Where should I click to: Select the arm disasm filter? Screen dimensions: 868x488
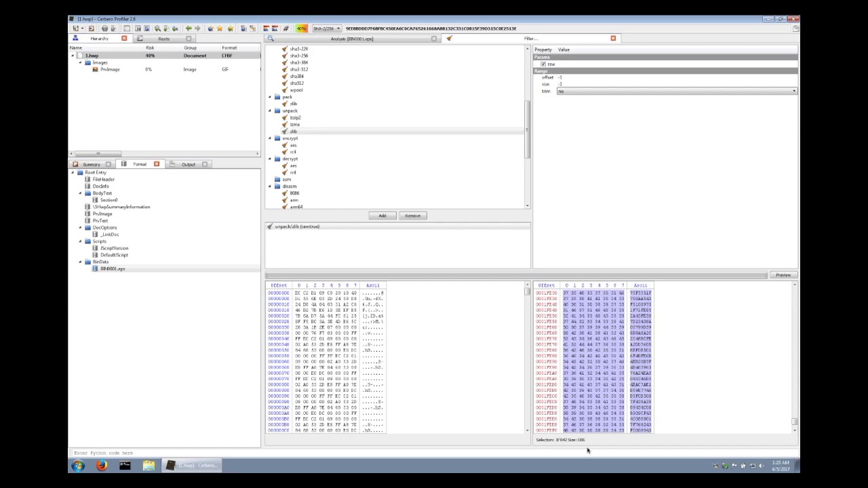click(294, 200)
